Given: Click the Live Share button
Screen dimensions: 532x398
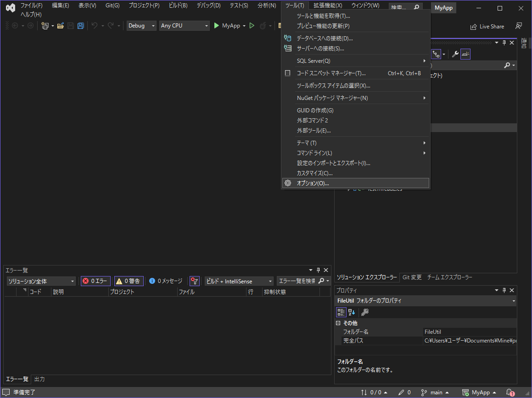Looking at the screenshot, I should [x=487, y=26].
